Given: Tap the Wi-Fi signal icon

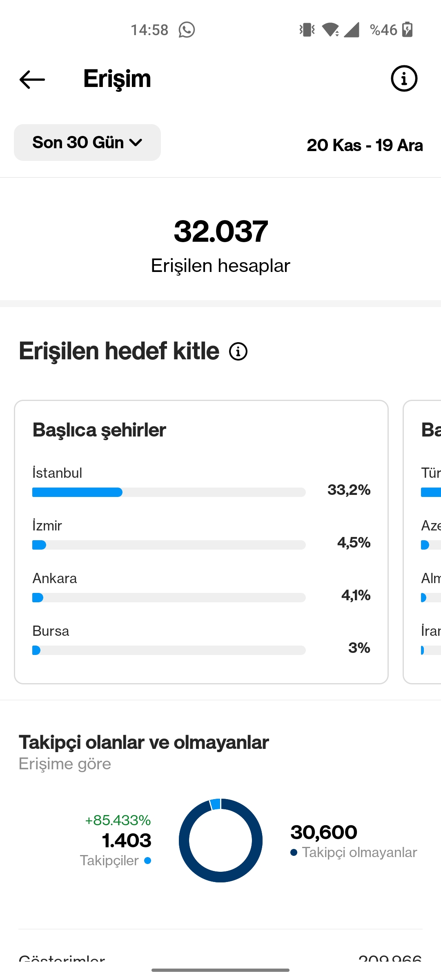Looking at the screenshot, I should coord(330,30).
